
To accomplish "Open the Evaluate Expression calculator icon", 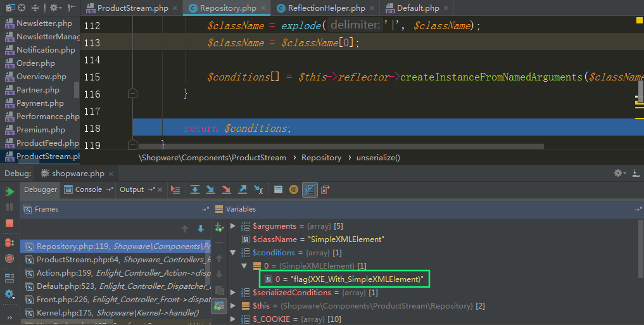I will point(278,189).
